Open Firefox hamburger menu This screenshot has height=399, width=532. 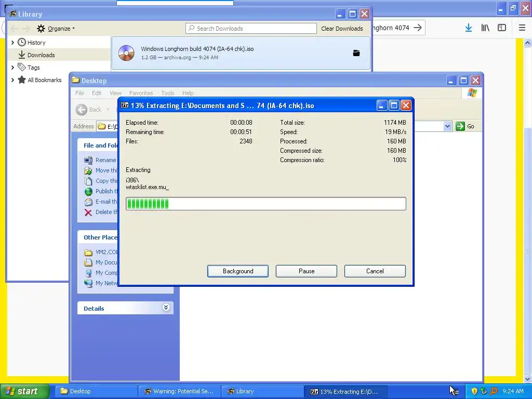[522, 28]
